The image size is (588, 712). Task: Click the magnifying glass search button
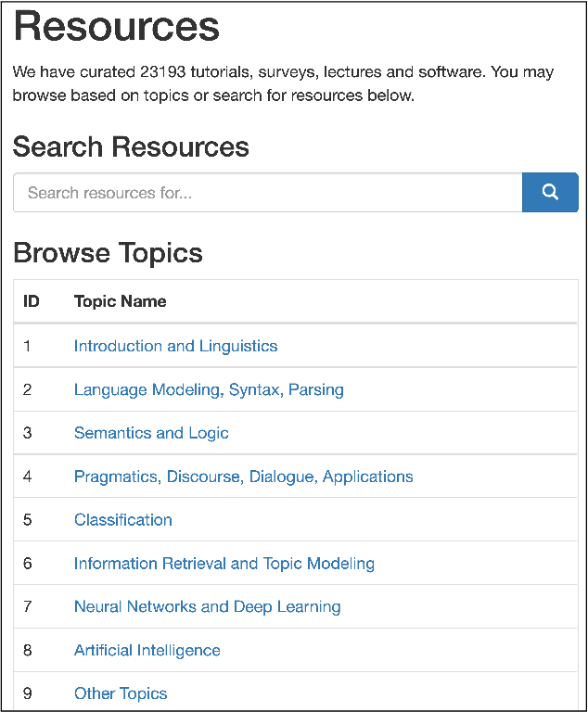[550, 193]
